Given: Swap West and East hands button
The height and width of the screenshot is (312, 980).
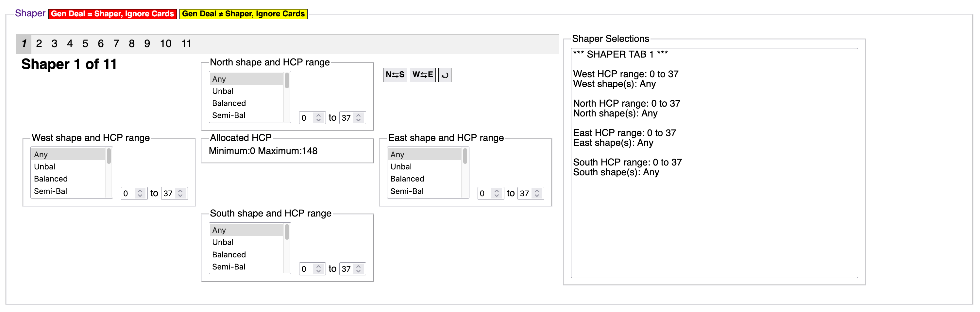Looking at the screenshot, I should coord(422,75).
